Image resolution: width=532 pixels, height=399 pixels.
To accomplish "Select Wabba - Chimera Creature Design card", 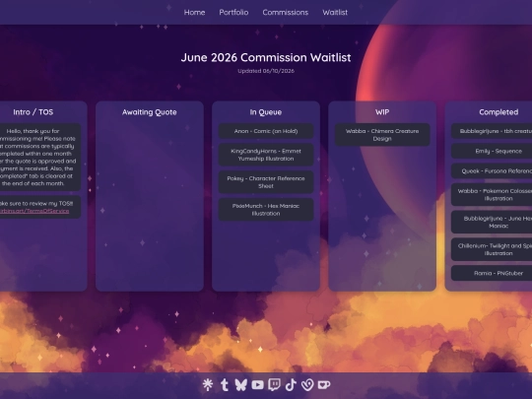I will tap(382, 135).
